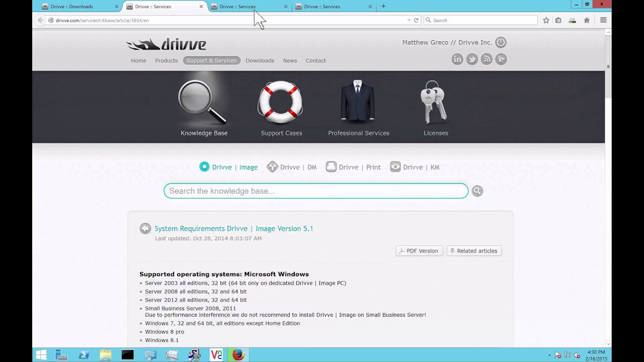Click the page vertical scrollbar thumb
644x362 pixels.
click(608, 66)
